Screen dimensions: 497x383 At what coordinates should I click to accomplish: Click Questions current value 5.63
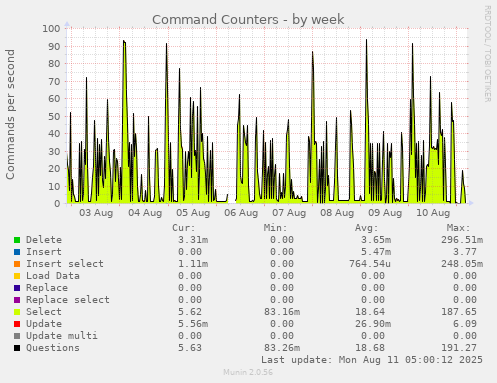coord(190,348)
